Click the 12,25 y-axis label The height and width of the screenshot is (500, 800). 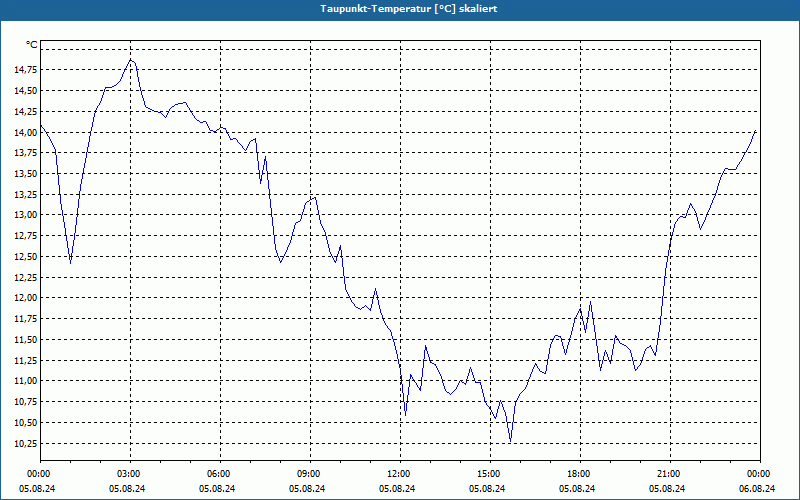(x=25, y=277)
